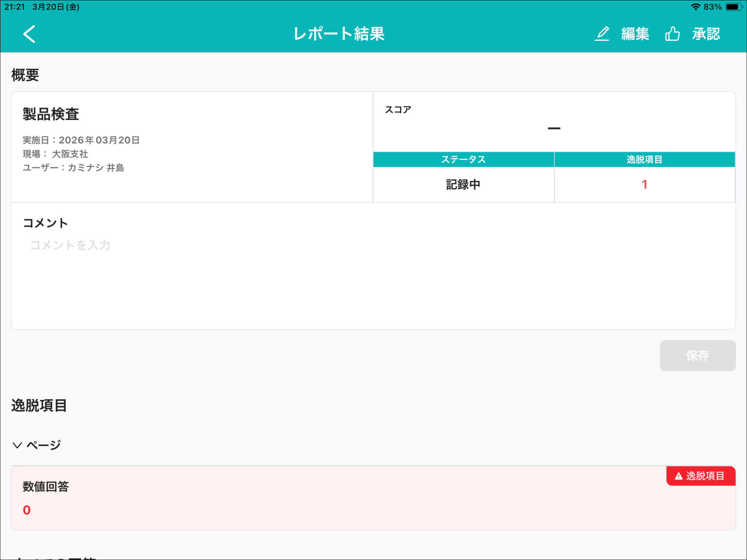Tap the red 逸脱項目 badge label
The width and height of the screenshot is (747, 560).
tap(705, 476)
